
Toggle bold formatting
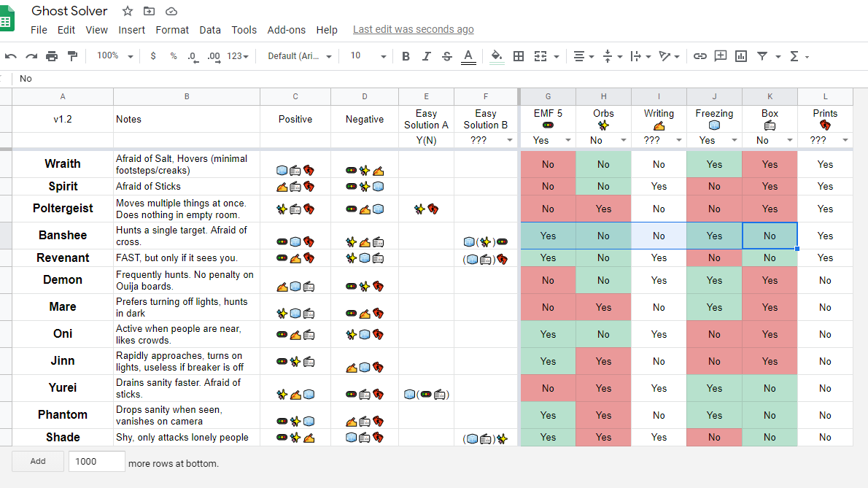[x=406, y=56]
